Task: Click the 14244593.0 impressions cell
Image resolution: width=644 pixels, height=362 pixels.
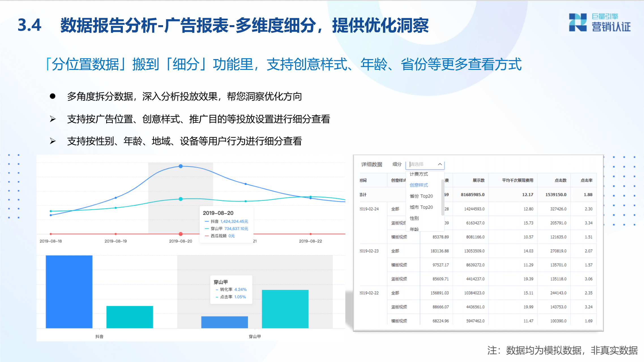Action: click(474, 209)
